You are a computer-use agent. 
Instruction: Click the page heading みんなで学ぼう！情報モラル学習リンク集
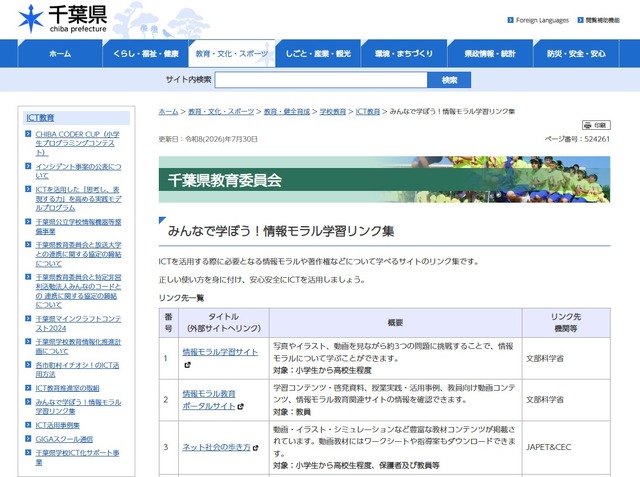pyautogui.click(x=281, y=231)
